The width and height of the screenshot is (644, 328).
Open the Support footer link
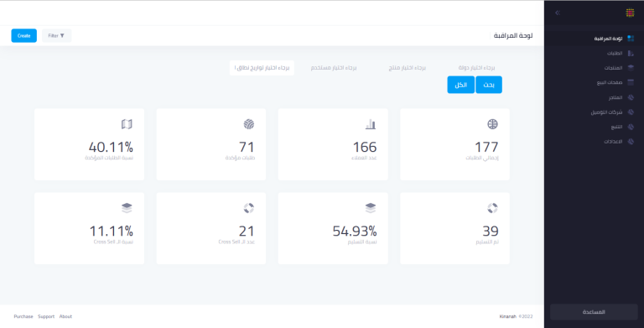tap(46, 316)
